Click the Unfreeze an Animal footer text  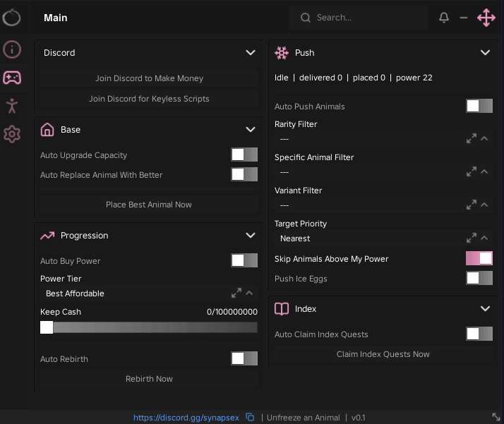click(x=303, y=418)
